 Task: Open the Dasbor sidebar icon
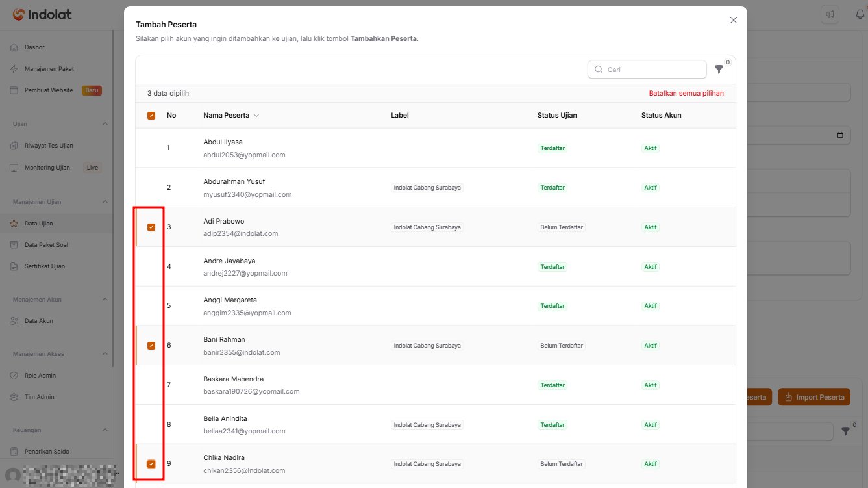(x=14, y=47)
